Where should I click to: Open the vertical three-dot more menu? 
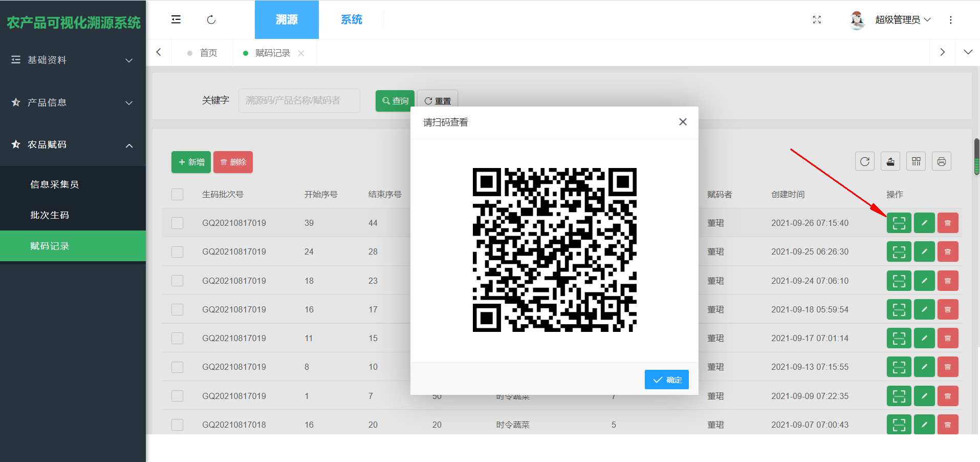[x=951, y=19]
